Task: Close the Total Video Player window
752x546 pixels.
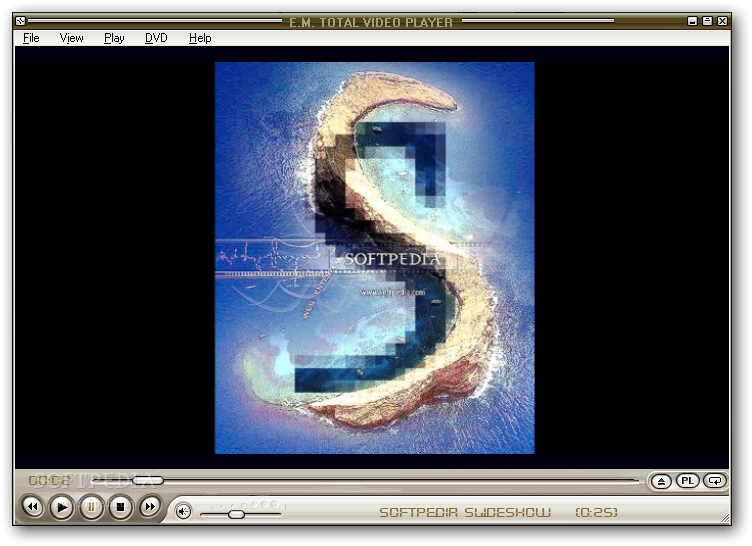Action: click(x=722, y=21)
